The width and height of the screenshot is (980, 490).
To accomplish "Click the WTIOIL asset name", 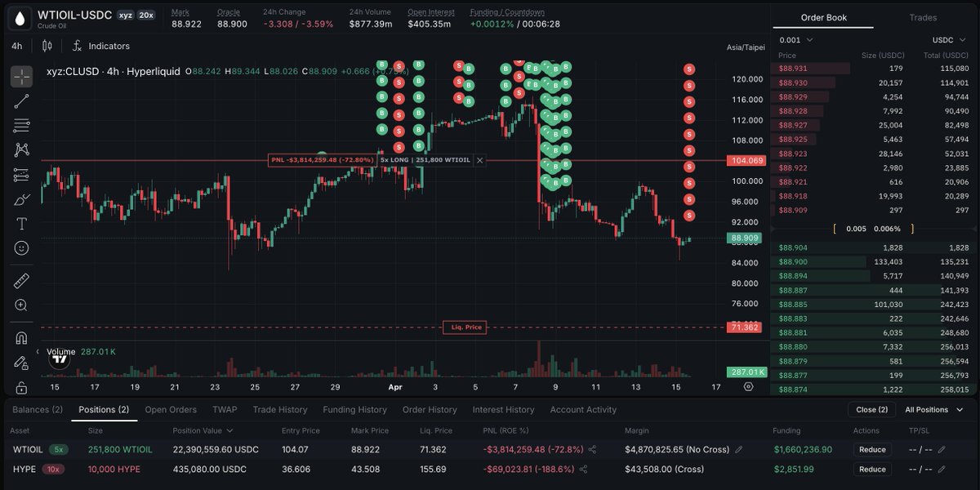I will (x=28, y=449).
